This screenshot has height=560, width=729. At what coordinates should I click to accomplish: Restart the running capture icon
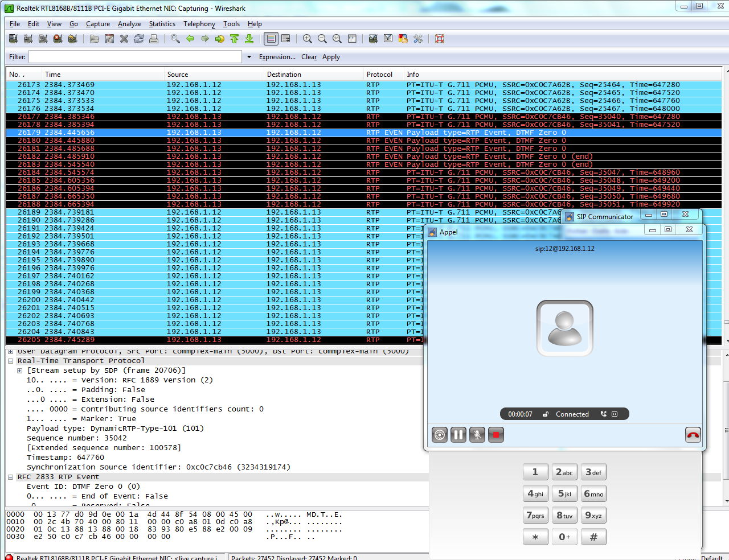[72, 39]
